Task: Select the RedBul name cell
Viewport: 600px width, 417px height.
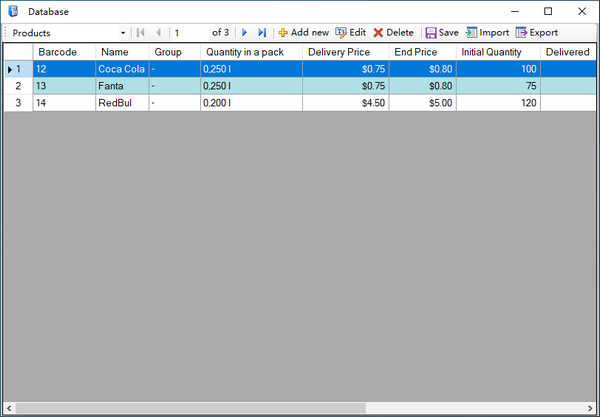Action: coord(121,102)
